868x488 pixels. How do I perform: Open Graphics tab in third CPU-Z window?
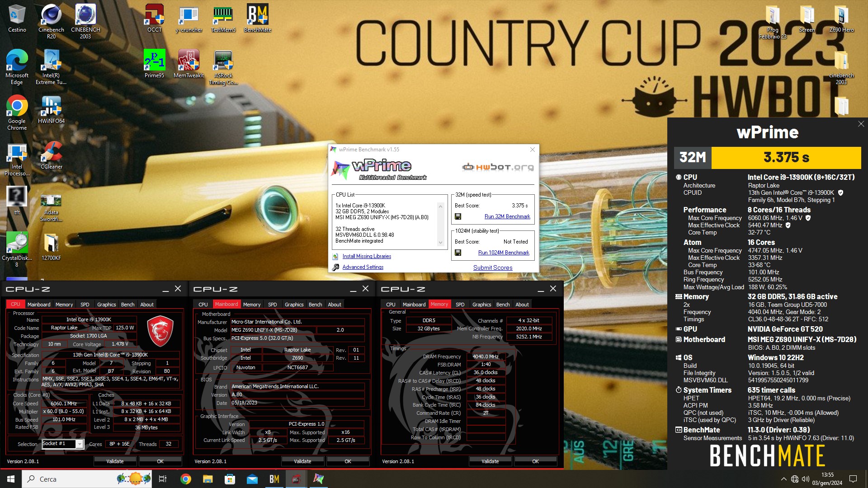pos(481,305)
